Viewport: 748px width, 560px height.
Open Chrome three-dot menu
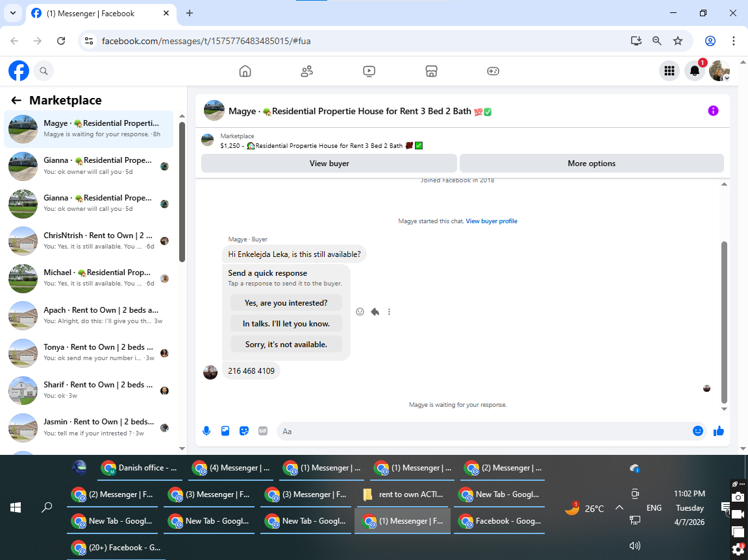click(734, 41)
